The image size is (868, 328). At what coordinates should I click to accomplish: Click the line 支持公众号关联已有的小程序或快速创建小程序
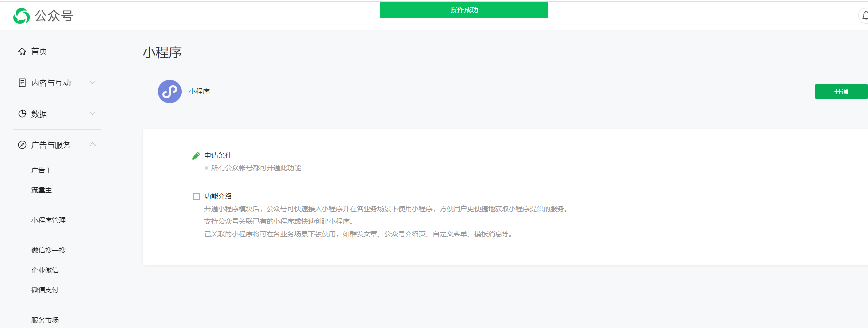[279, 221]
